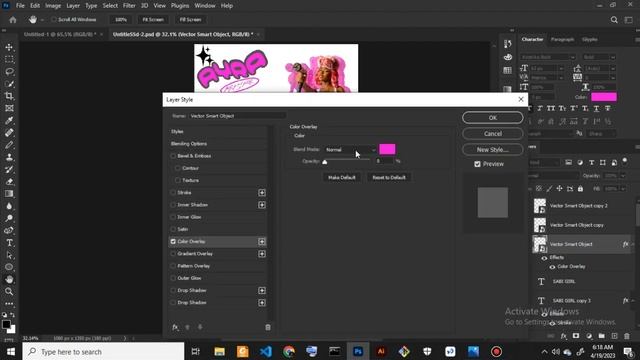Open the font family dropdown in Character panel
The height and width of the screenshot is (360, 640).
[x=548, y=57]
